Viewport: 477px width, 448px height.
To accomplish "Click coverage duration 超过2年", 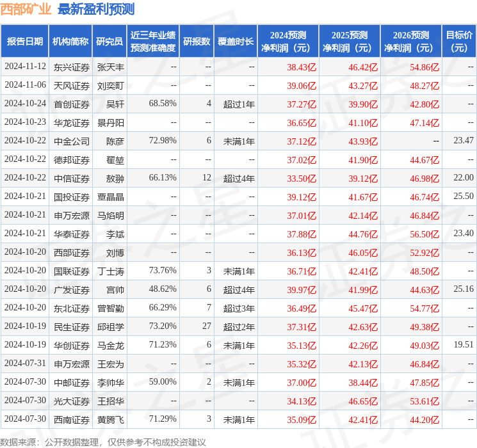I will pyautogui.click(x=239, y=327).
